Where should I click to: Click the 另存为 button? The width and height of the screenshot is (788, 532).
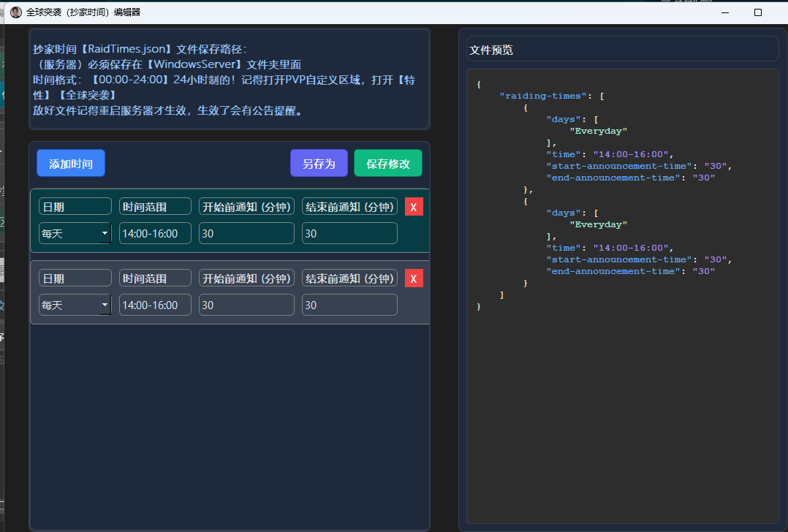coord(319,164)
